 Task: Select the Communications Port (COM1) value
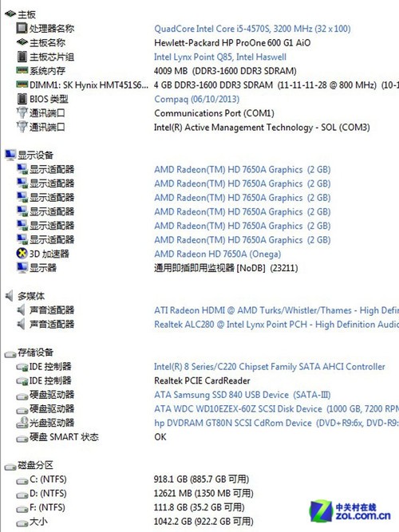coord(214,113)
